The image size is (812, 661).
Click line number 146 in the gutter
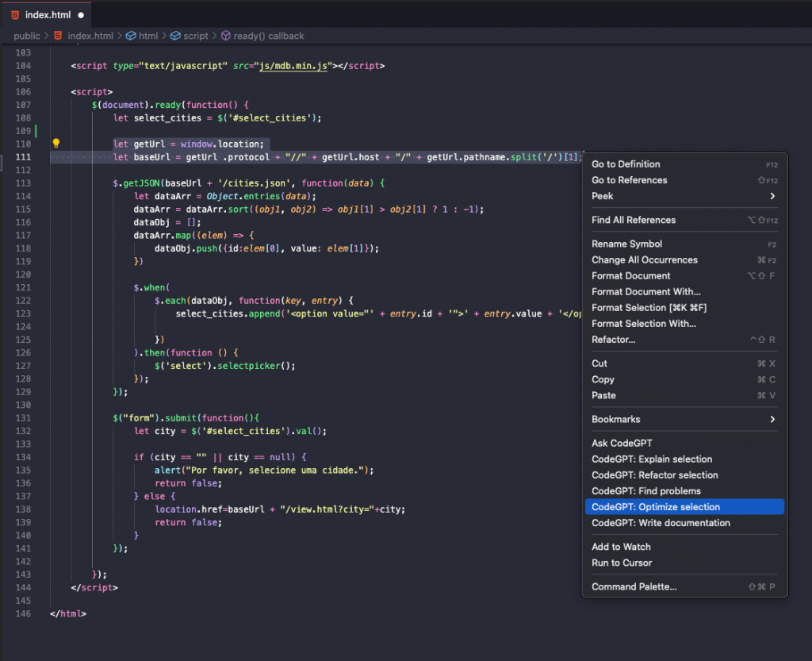[x=23, y=614]
